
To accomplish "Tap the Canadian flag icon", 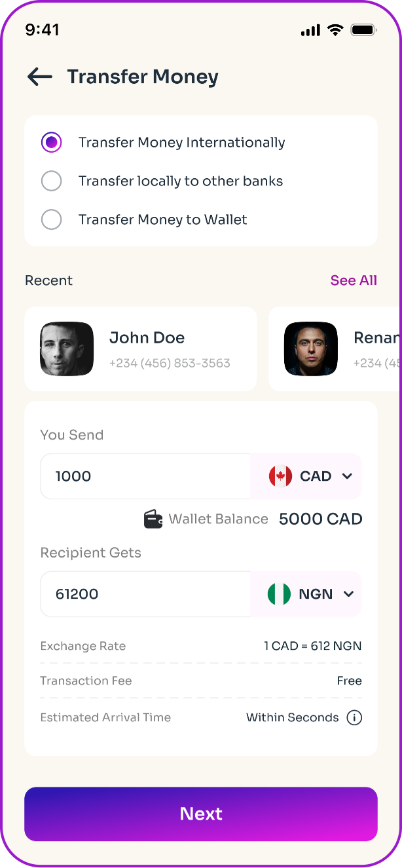I will tap(280, 476).
